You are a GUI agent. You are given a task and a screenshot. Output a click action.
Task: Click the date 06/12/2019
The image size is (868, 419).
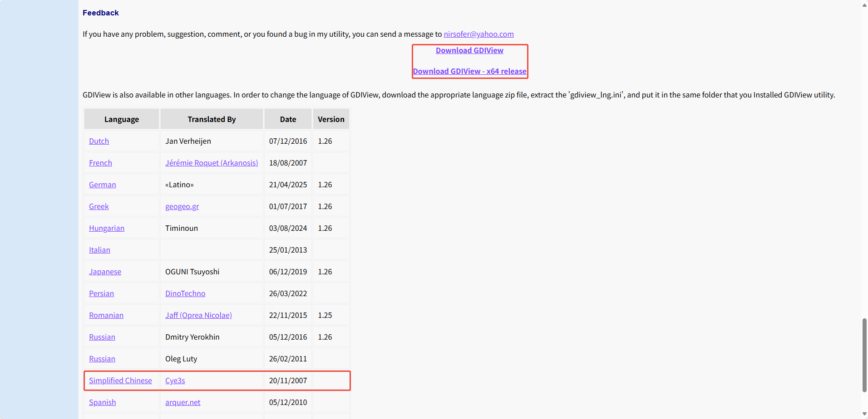288,272
